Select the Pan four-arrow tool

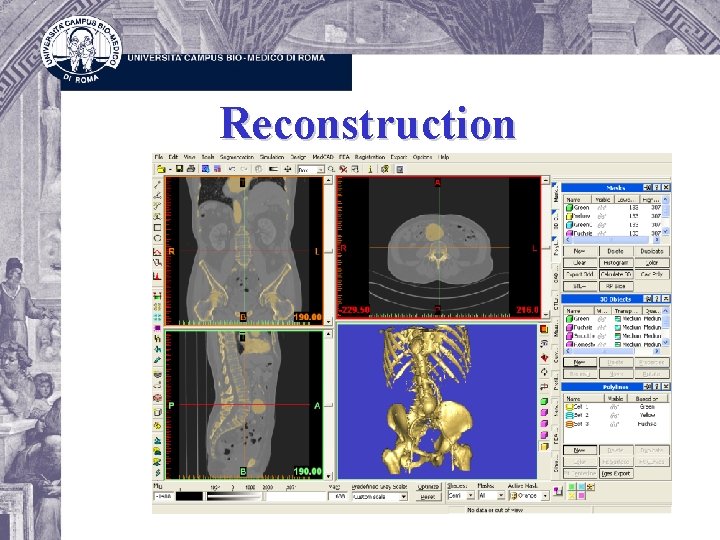[x=287, y=169]
